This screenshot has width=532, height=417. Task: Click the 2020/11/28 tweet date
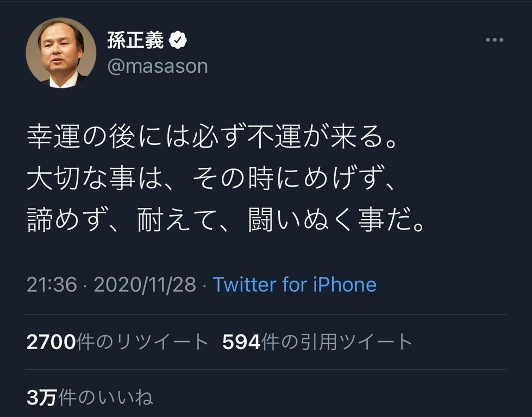click(x=145, y=285)
